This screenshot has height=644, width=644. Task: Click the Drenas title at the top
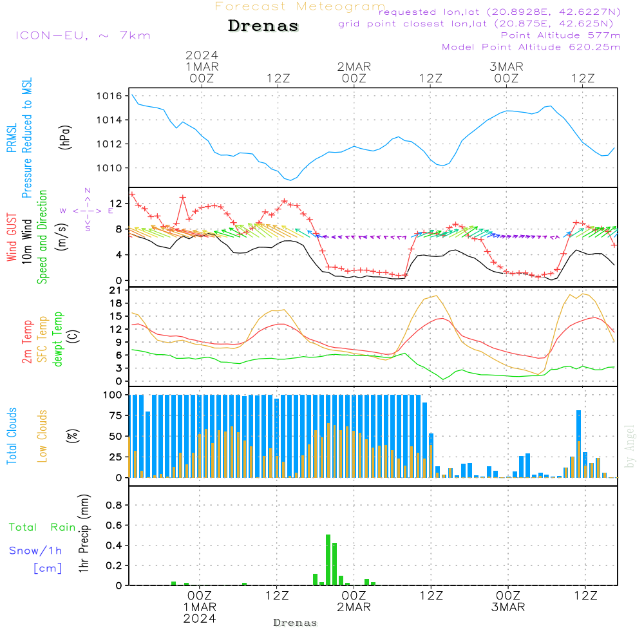(263, 26)
